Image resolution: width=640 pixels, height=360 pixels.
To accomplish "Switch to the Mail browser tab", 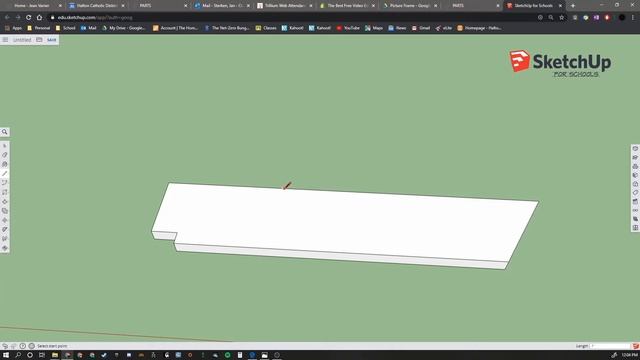I will coord(222,6).
